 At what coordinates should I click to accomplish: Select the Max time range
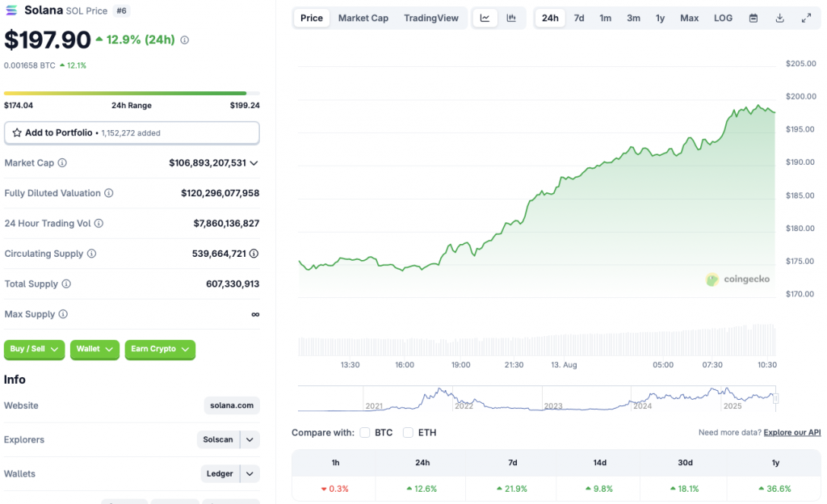click(690, 18)
